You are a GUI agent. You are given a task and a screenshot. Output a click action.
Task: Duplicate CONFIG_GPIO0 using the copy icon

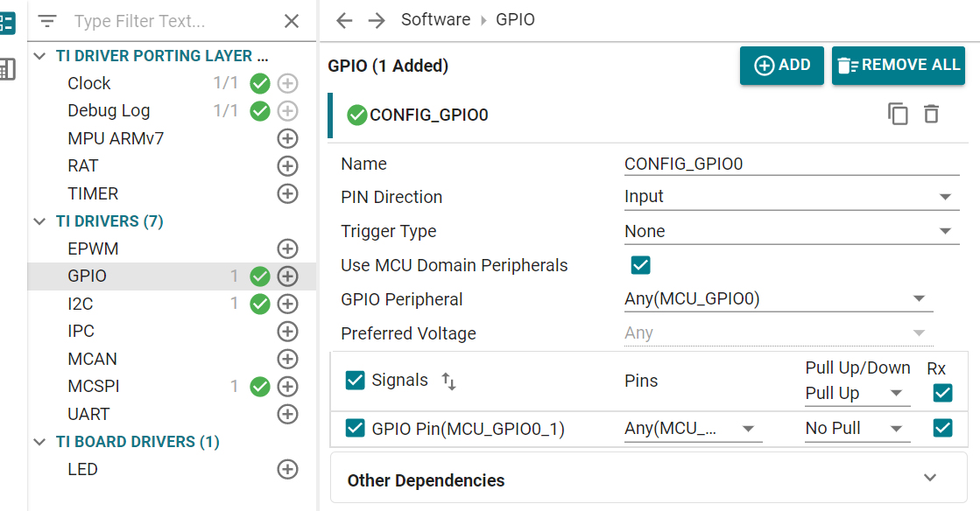tap(897, 114)
